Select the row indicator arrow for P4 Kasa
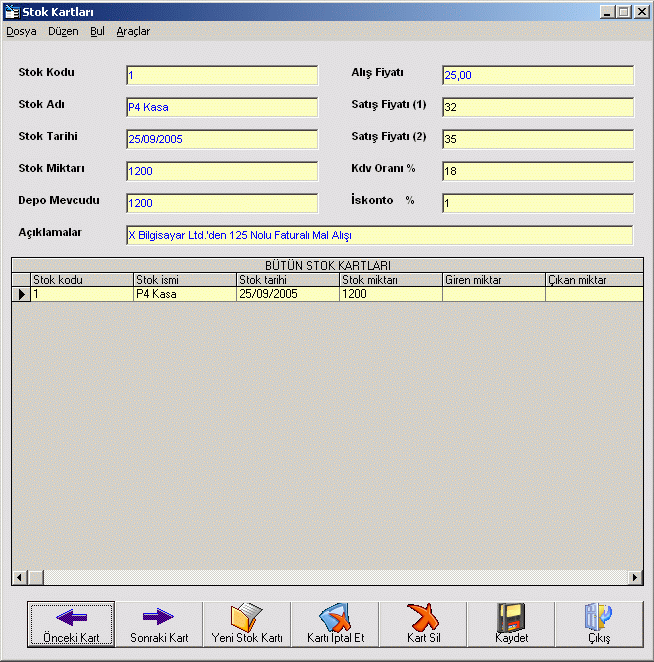This screenshot has height=662, width=654. pos(21,294)
